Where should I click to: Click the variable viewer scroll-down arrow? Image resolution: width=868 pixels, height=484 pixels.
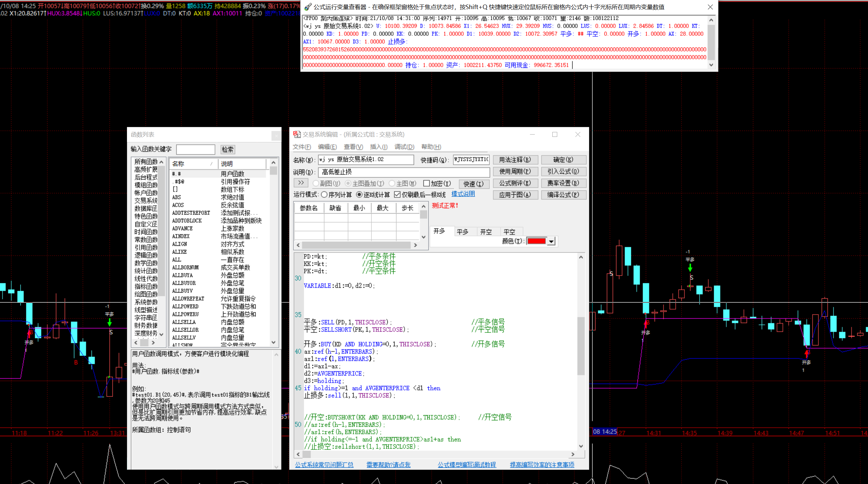pyautogui.click(x=711, y=65)
